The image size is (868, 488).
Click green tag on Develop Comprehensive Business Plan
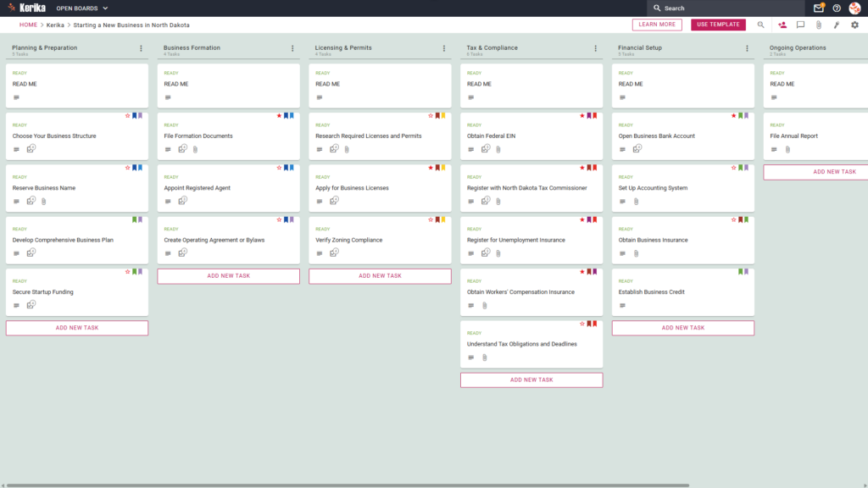click(x=135, y=219)
